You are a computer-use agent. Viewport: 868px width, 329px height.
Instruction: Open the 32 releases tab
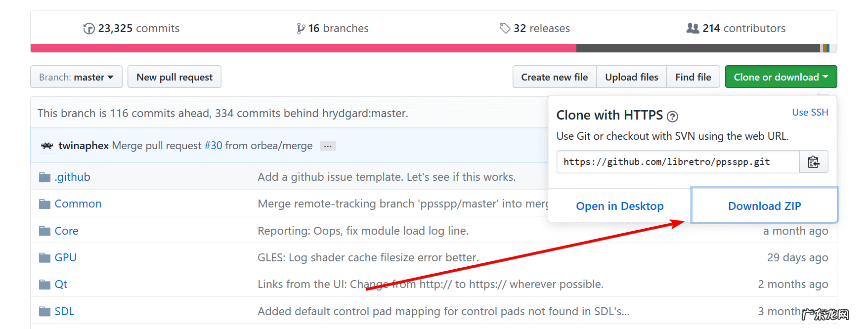[535, 28]
